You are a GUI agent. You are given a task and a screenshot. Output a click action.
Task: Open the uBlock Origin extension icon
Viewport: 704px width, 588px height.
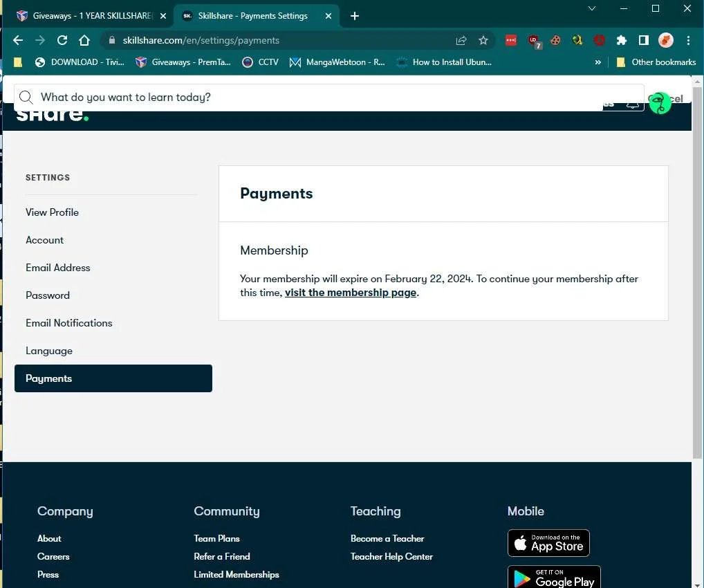pyautogui.click(x=534, y=42)
